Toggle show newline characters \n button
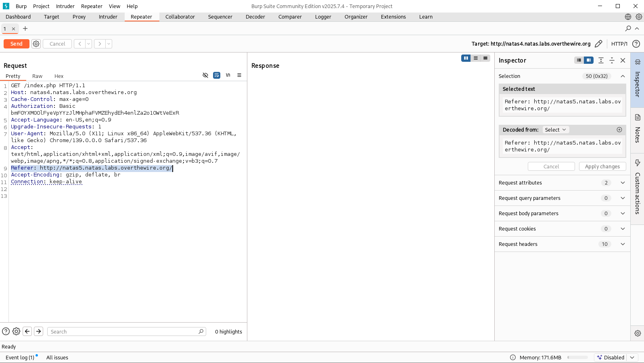The height and width of the screenshot is (363, 644). [228, 75]
